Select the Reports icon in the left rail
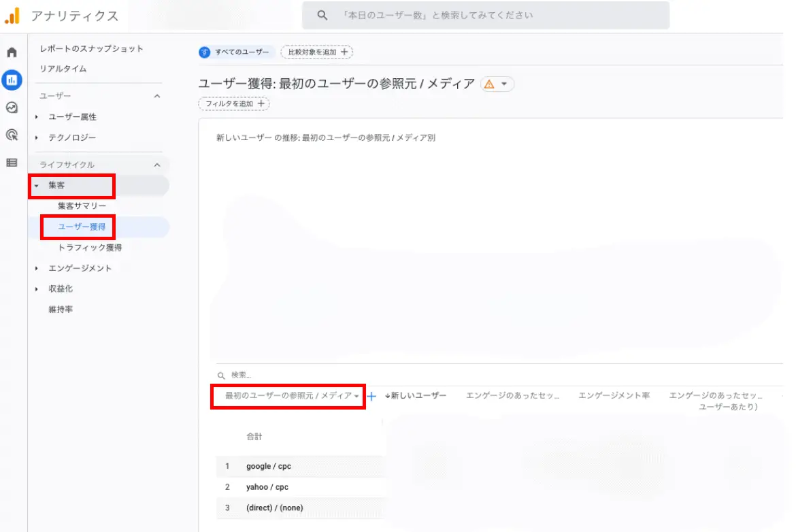Viewport: 796px width, 532px height. 11,80
